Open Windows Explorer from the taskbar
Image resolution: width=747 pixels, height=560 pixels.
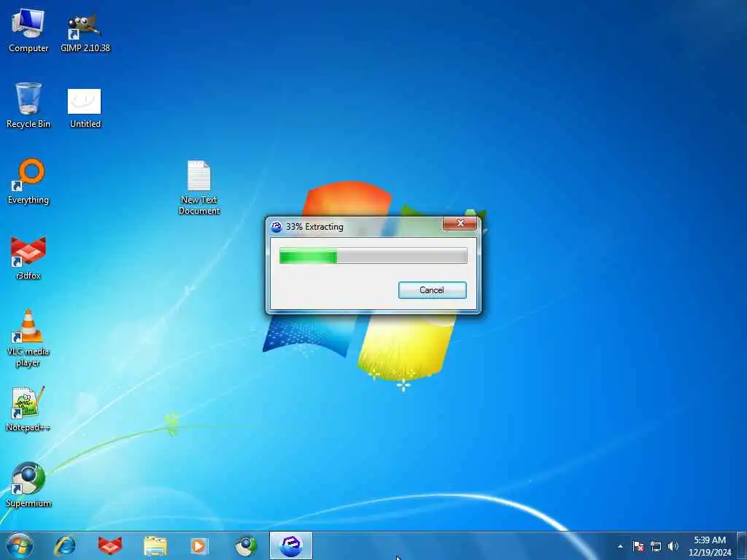[x=155, y=545]
